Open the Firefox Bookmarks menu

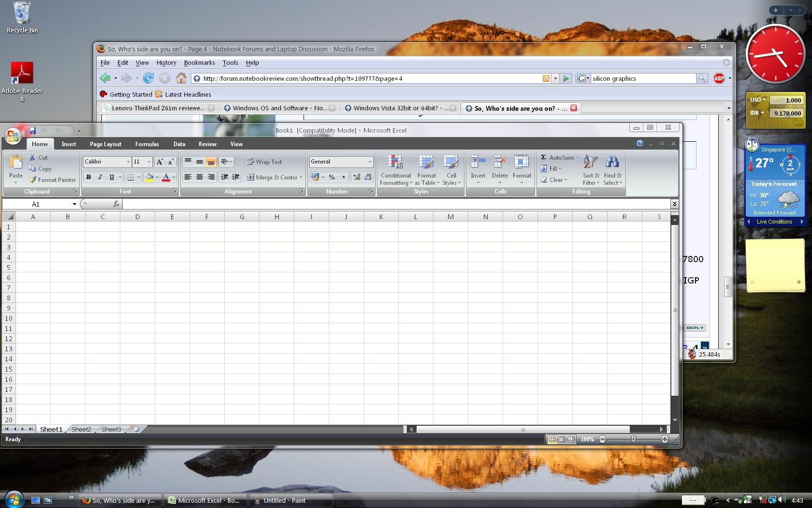[199, 63]
